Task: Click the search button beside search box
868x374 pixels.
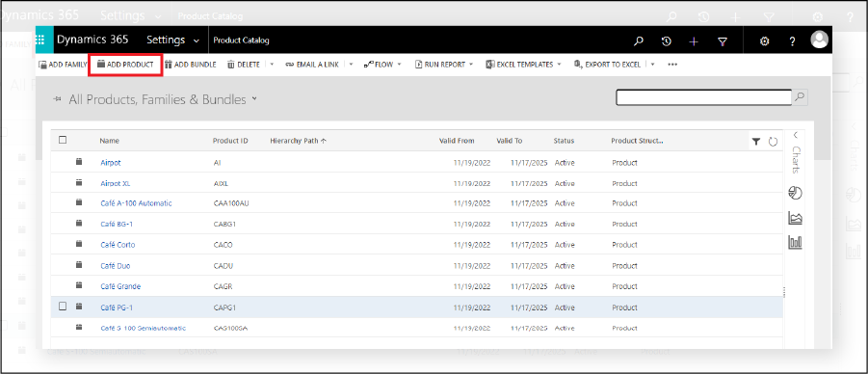Action: click(x=800, y=97)
